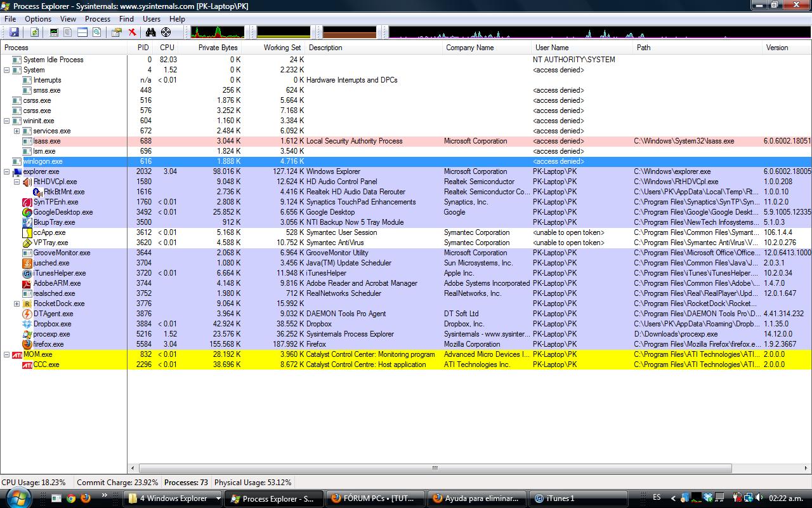812x508 pixels.
Task: Click the Save toolbar icon
Action: click(x=14, y=32)
